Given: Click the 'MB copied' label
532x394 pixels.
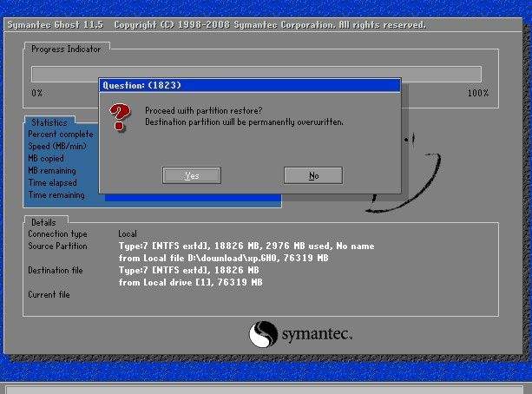Looking at the screenshot, I should [46, 159].
